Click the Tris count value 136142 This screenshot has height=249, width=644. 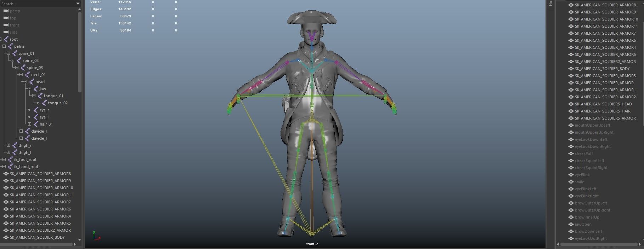point(125,23)
